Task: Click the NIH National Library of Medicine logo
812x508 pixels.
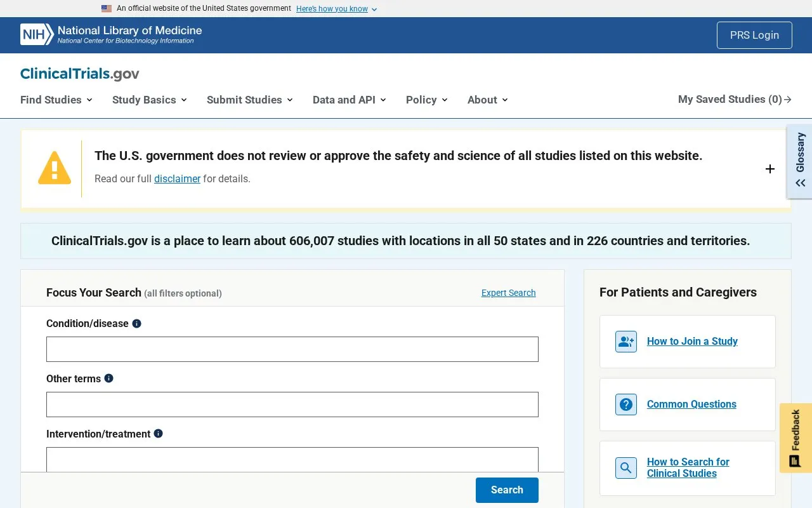Action: (x=111, y=34)
